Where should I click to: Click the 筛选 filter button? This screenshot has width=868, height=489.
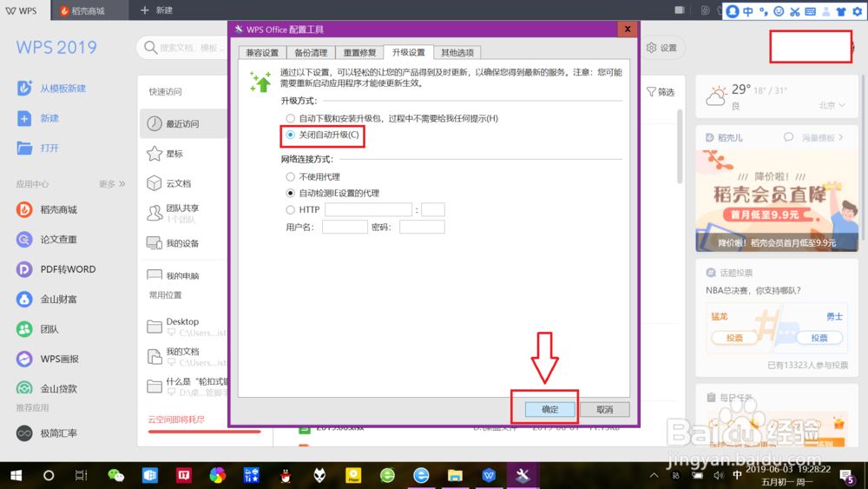[x=661, y=92]
